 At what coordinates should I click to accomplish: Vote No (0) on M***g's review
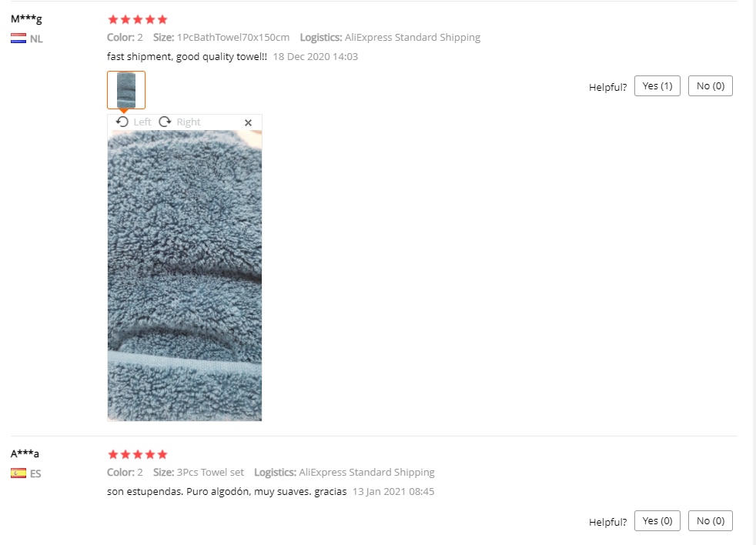(x=711, y=86)
